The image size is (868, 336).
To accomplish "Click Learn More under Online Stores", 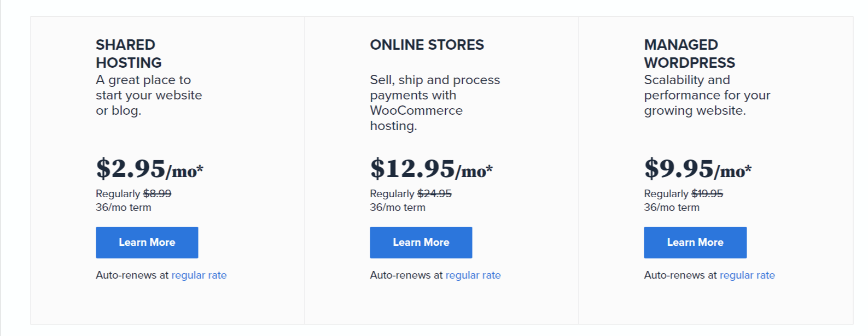I will click(x=421, y=243).
